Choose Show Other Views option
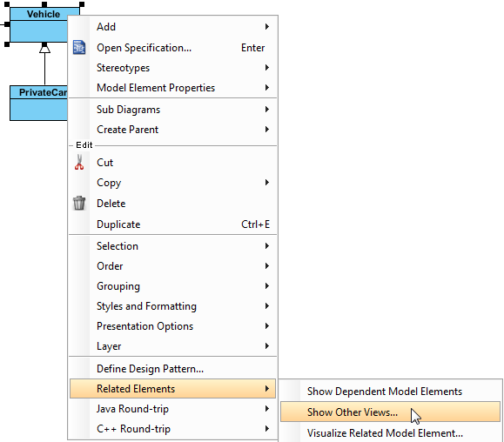Screen dimensions: 504x442 point(390,412)
